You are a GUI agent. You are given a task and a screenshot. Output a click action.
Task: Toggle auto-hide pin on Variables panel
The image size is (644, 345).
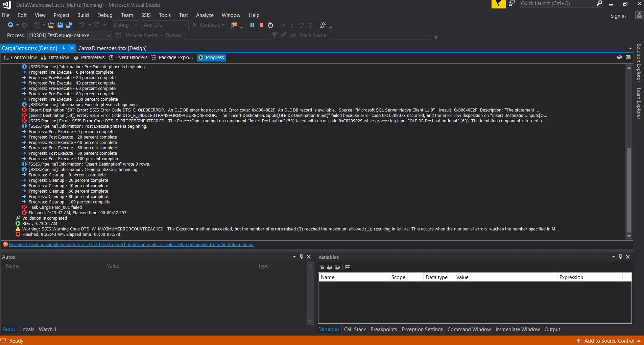620,257
